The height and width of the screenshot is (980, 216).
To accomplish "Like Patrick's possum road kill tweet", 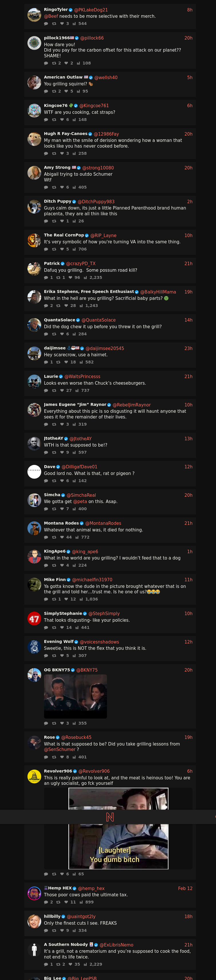I will coord(70,277).
